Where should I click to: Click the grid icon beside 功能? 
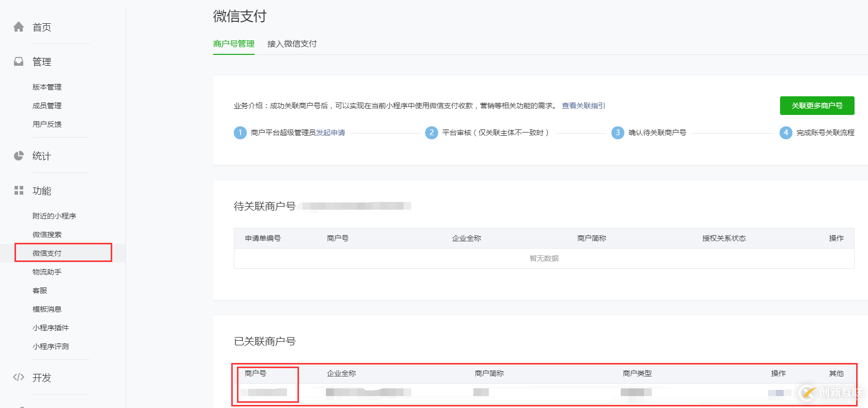click(19, 191)
